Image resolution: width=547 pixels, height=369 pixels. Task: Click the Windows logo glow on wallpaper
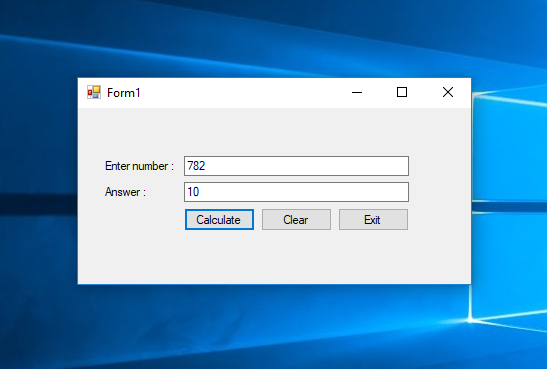470,319
